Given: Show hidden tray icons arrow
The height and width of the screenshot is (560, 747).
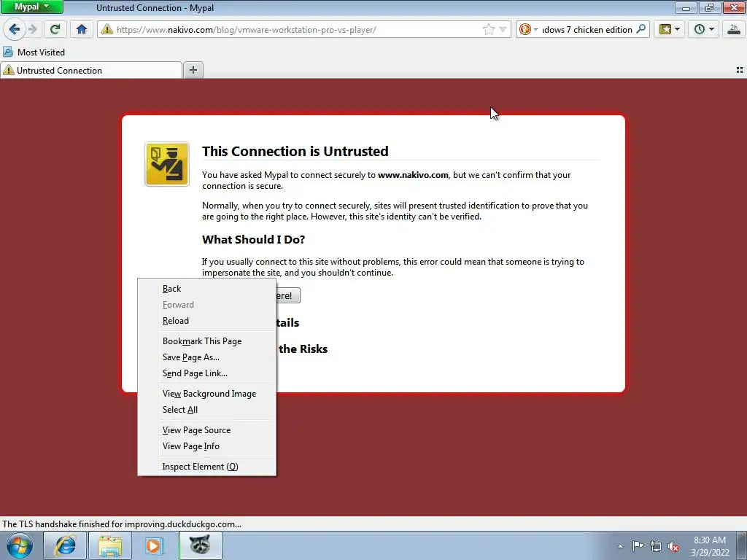Looking at the screenshot, I should [620, 546].
